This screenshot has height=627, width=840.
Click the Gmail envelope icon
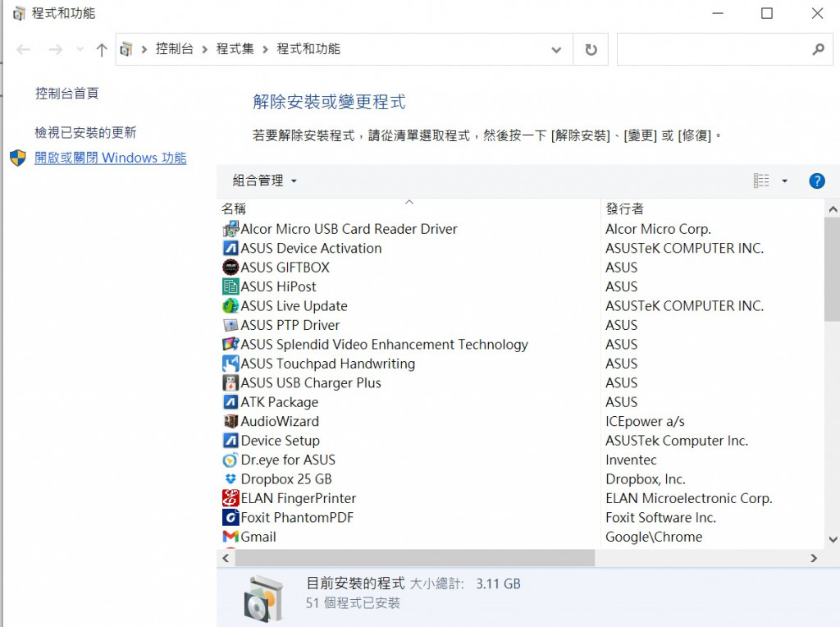[231, 537]
